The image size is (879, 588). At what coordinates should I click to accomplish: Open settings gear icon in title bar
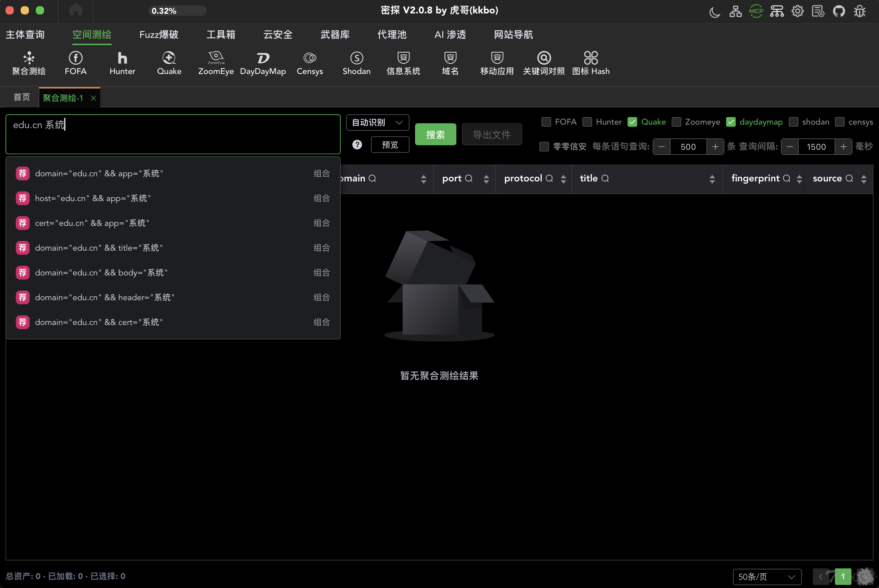click(798, 11)
